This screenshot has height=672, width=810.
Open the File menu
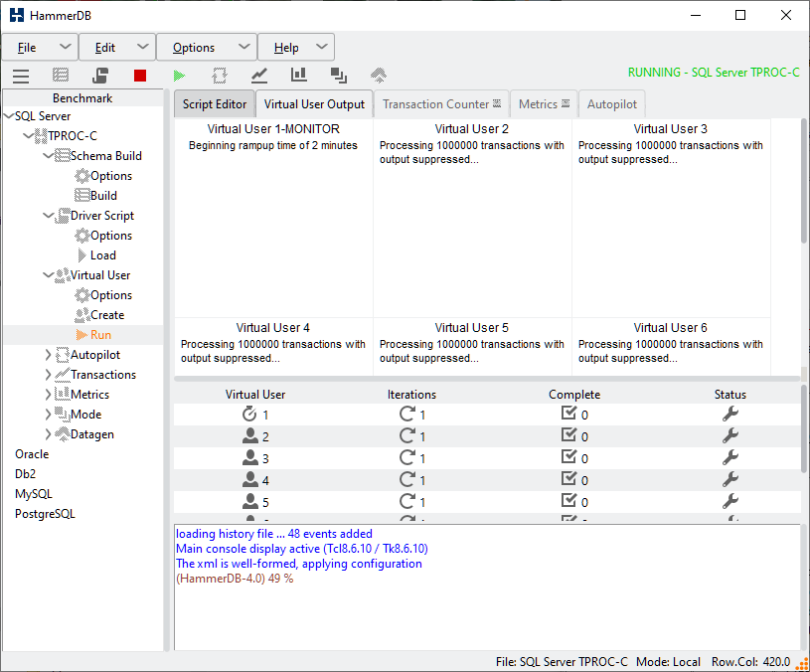point(40,48)
